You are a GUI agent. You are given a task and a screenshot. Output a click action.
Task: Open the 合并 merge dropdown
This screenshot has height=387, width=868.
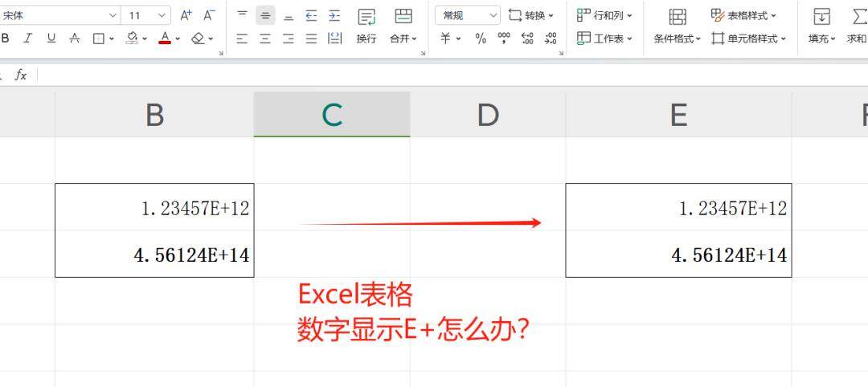click(403, 39)
